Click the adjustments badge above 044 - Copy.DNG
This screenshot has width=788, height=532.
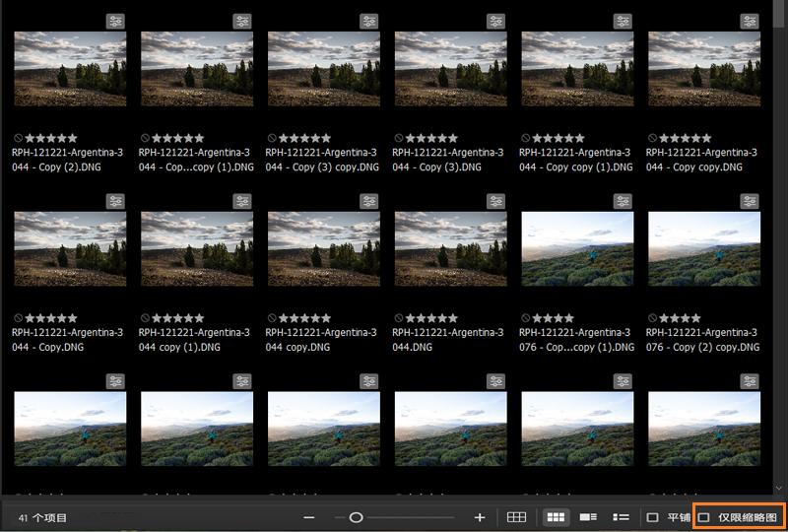(115, 202)
